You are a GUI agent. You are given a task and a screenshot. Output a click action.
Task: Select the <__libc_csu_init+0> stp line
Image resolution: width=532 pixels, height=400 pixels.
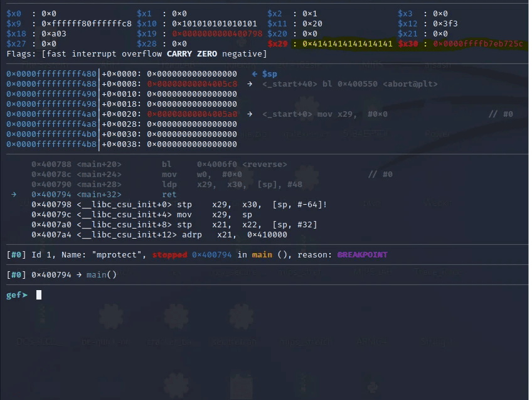tap(179, 205)
